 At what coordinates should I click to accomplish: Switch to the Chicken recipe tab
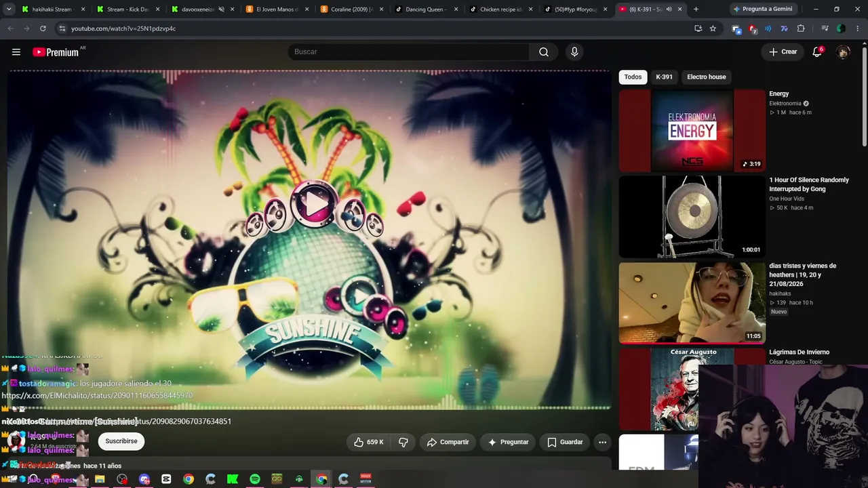pos(500,9)
